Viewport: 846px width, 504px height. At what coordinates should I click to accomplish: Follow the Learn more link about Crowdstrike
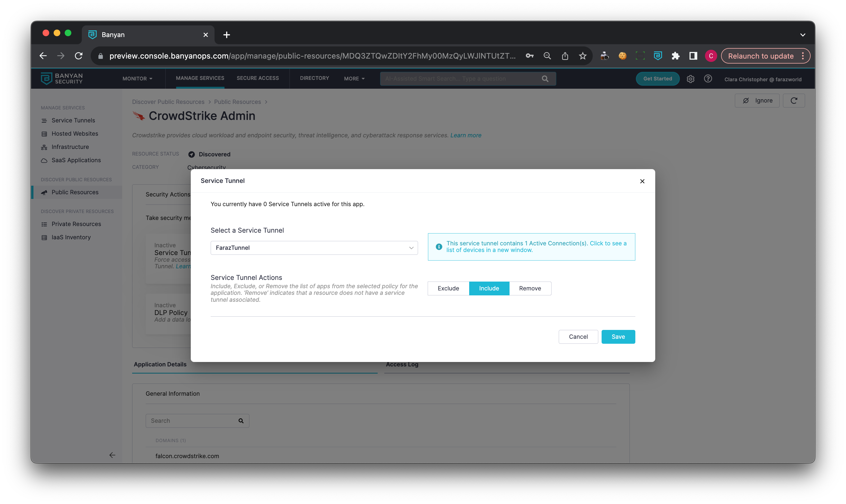(x=466, y=135)
